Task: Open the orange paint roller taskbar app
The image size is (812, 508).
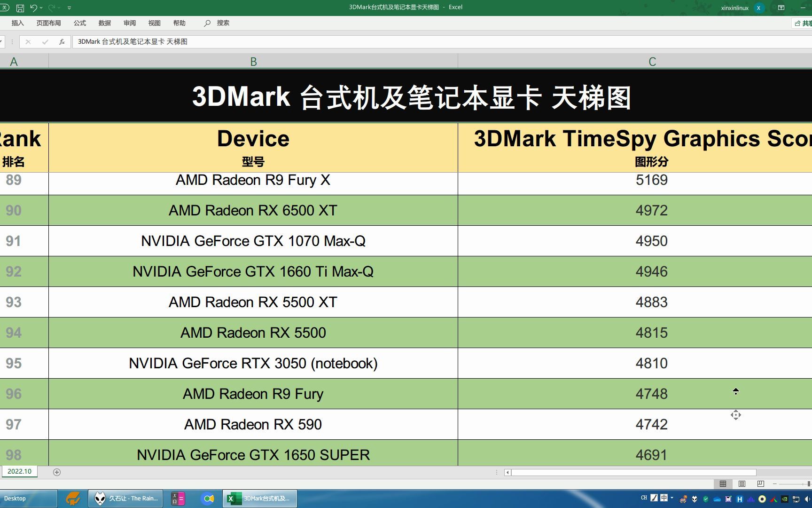Action: 73,499
